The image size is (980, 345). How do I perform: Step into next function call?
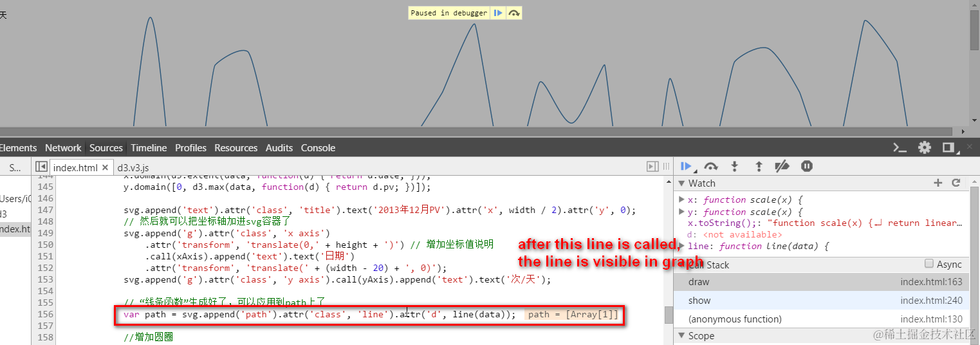coord(734,167)
